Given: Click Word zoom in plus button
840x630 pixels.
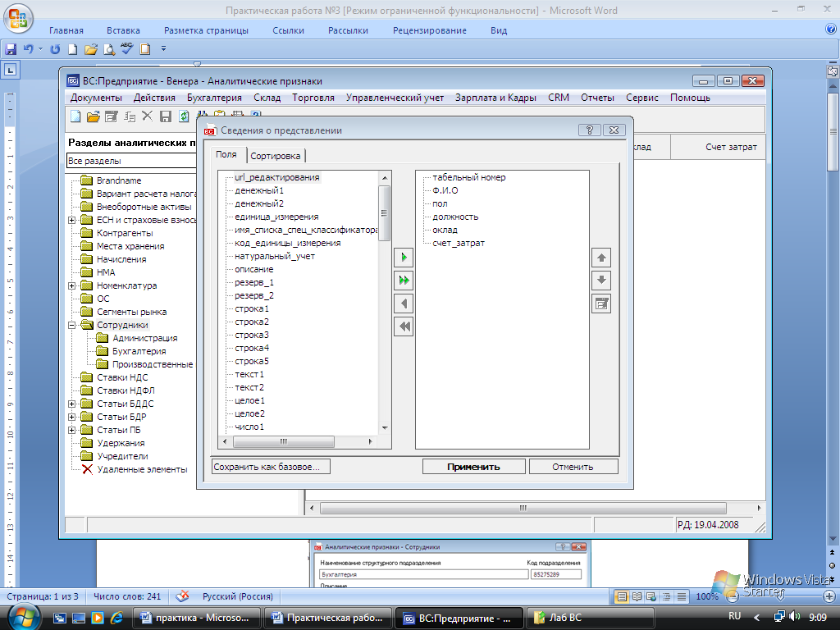Looking at the screenshot, I should coord(829,596).
